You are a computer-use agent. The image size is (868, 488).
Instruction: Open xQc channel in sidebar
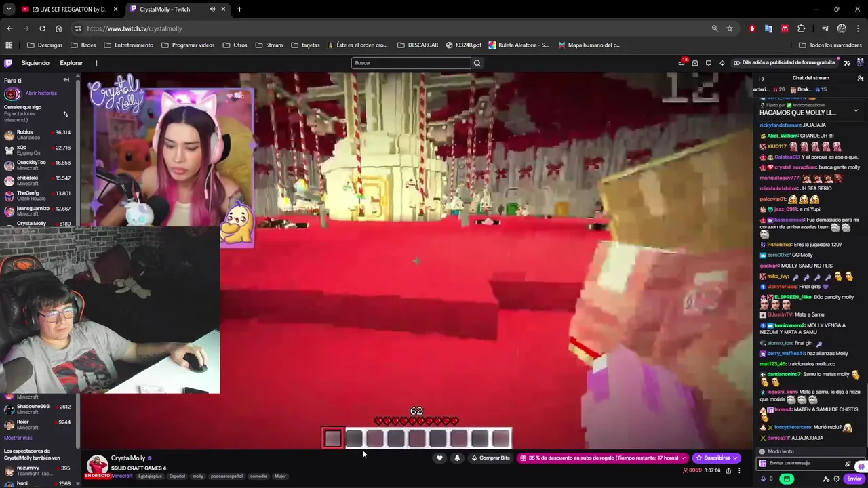point(38,150)
